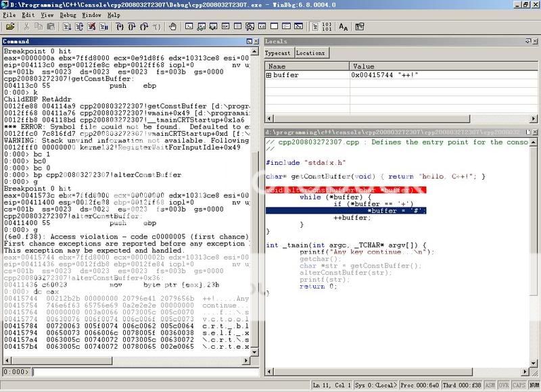This screenshot has width=541, height=392.
Task: Click the Command window horizontal scrollbar thumb
Action: click(x=62, y=361)
